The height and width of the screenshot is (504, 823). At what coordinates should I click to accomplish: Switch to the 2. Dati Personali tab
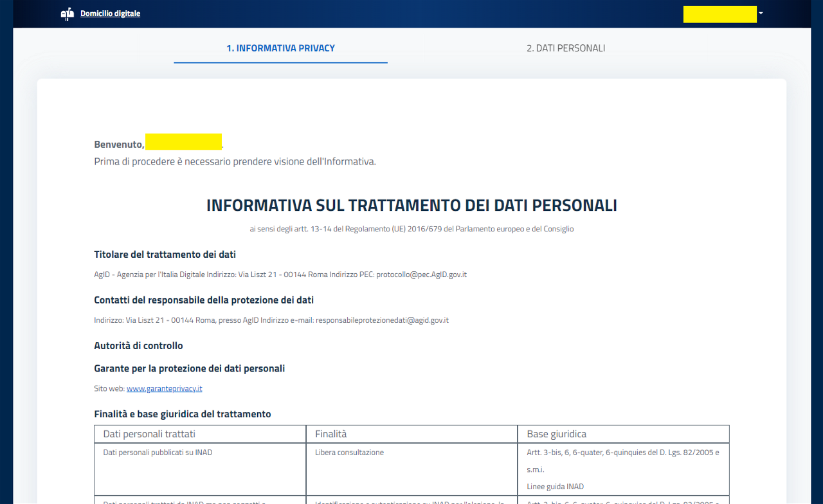[565, 48]
